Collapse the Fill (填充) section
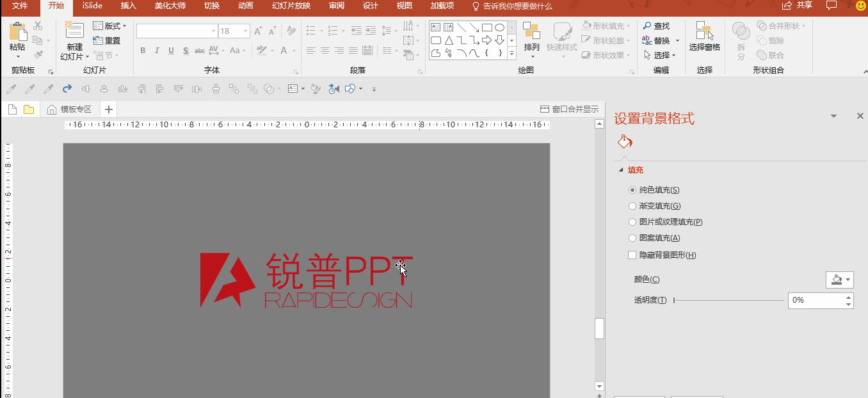 pyautogui.click(x=620, y=170)
